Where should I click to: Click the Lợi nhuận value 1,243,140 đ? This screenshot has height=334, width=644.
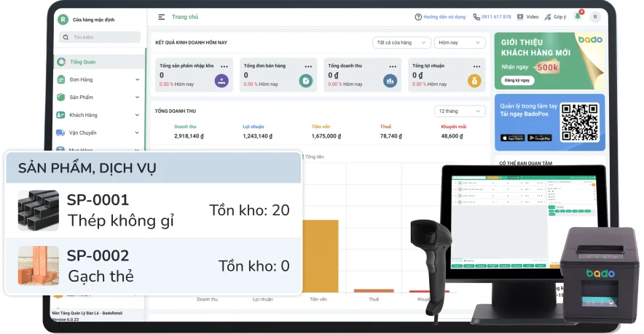tap(257, 136)
